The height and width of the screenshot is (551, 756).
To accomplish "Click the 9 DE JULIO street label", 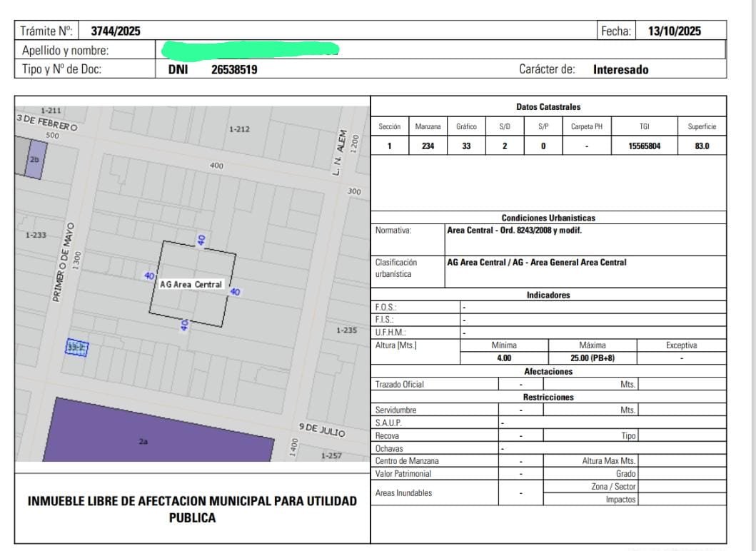I will [x=321, y=430].
